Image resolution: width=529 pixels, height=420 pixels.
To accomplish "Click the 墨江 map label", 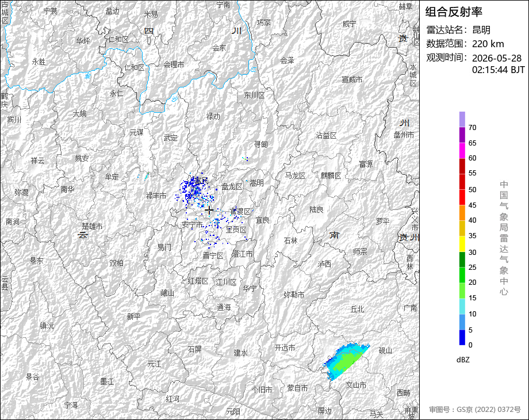I will [107, 381].
